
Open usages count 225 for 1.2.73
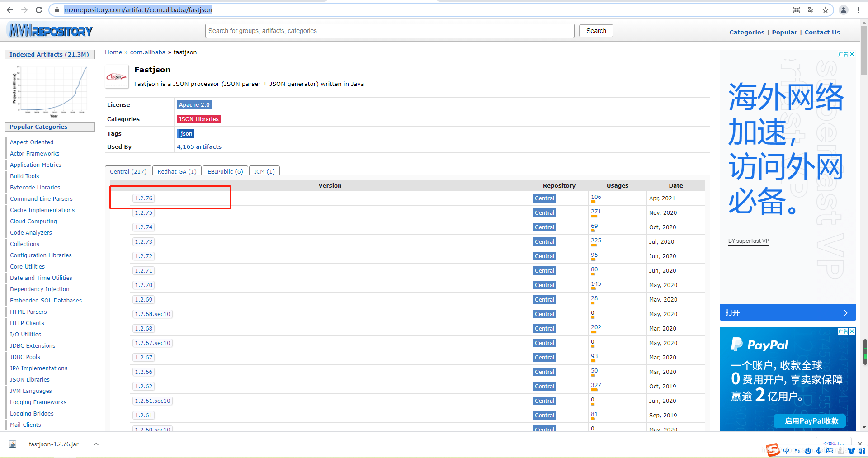pyautogui.click(x=596, y=241)
